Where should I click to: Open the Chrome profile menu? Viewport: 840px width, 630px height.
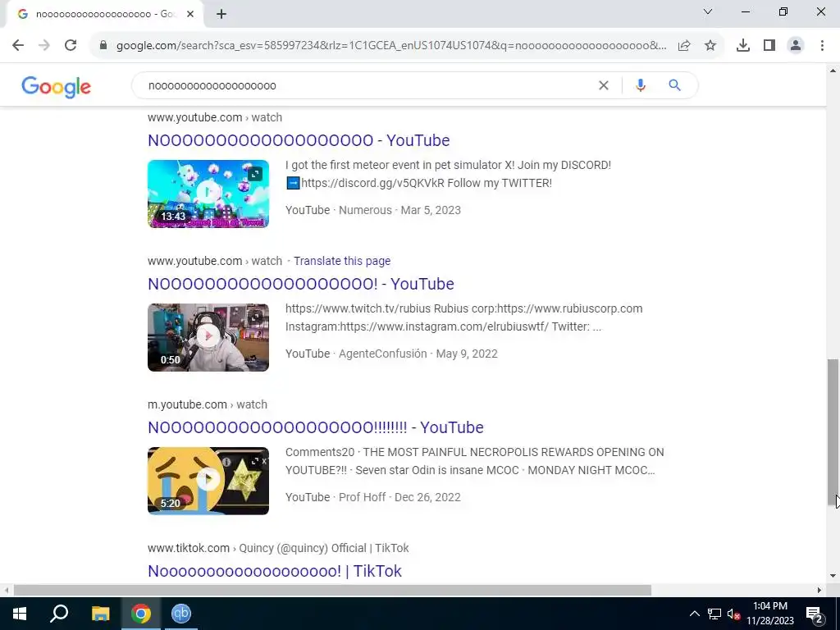click(x=796, y=46)
